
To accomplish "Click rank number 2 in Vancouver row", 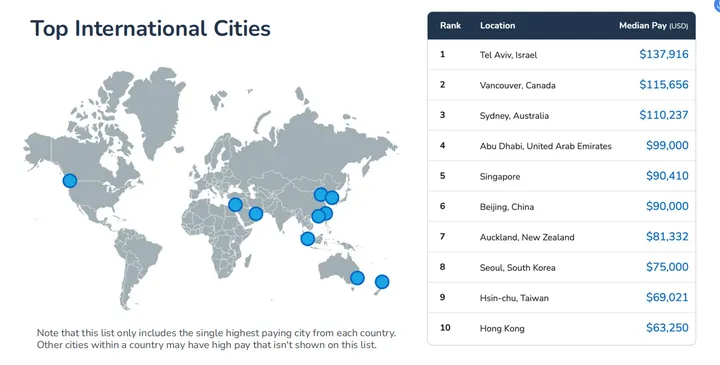I will click(x=442, y=84).
